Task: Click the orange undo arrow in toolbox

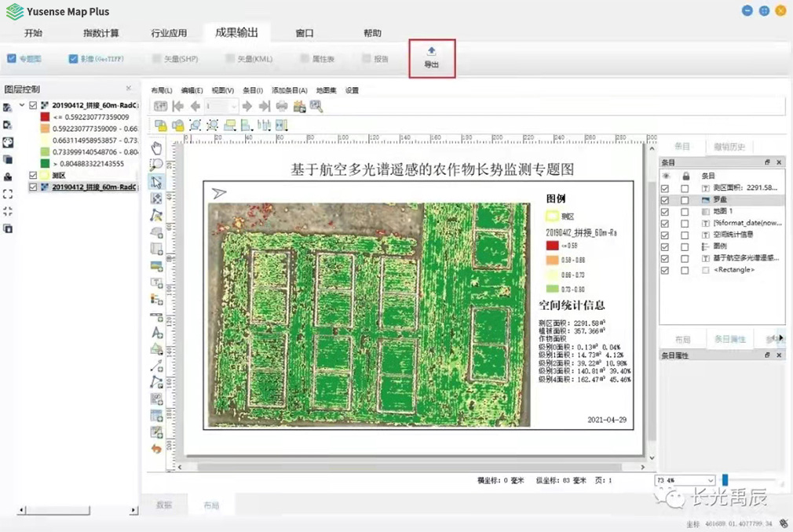Action: pos(156,449)
